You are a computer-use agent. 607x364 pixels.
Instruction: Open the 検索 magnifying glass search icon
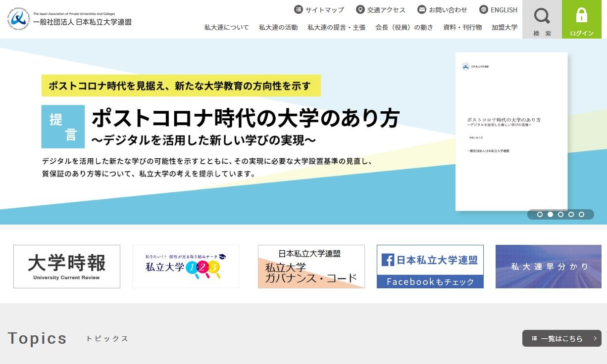[x=541, y=16]
